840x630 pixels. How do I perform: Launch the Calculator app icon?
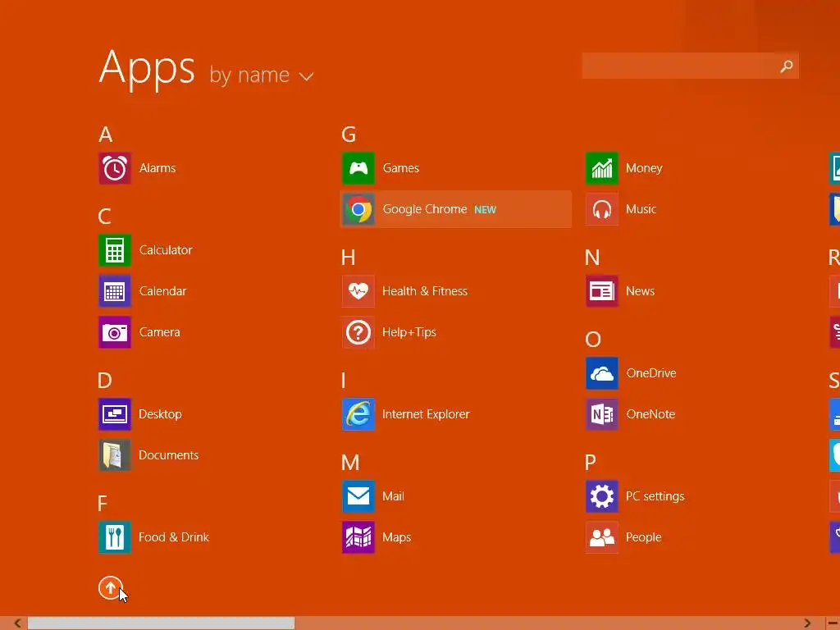tap(115, 250)
